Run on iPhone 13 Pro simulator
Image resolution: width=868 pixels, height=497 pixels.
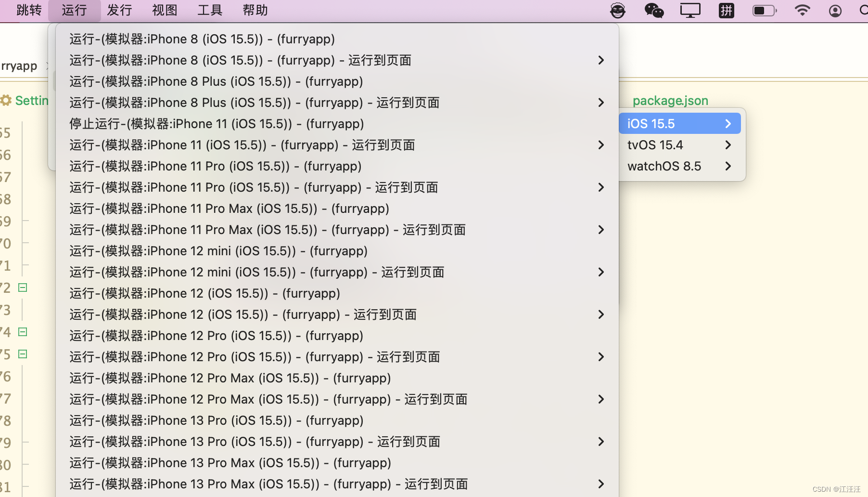pos(337,420)
